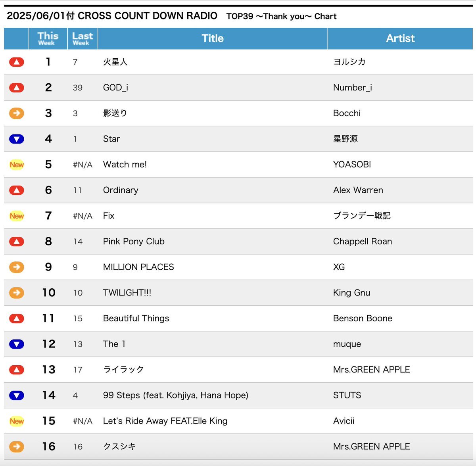
Task: Click last week value 4 for 99 Steps
Action: point(75,395)
